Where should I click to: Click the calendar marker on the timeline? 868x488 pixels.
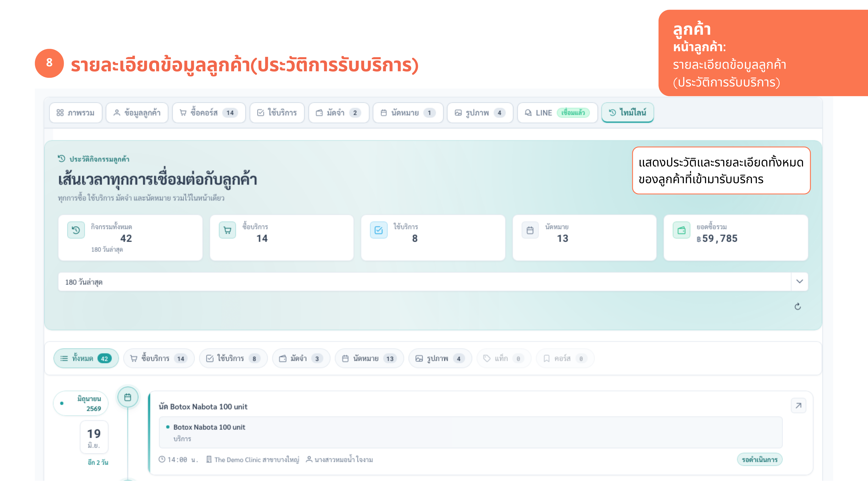[x=128, y=397]
